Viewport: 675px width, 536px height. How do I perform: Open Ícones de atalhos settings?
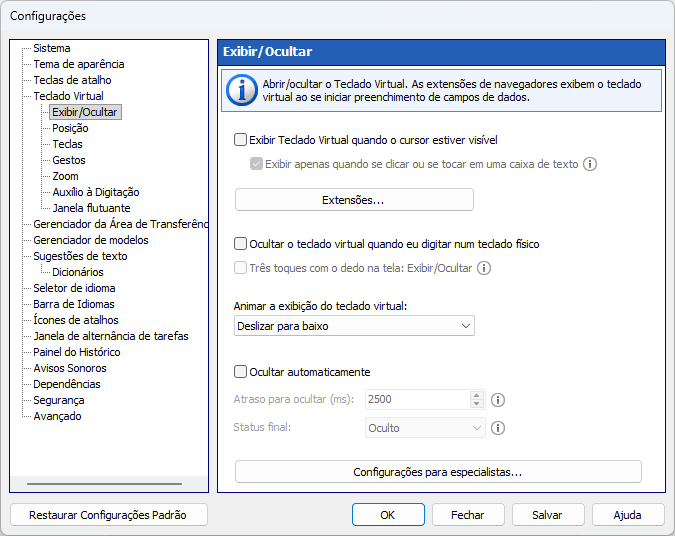point(76,320)
